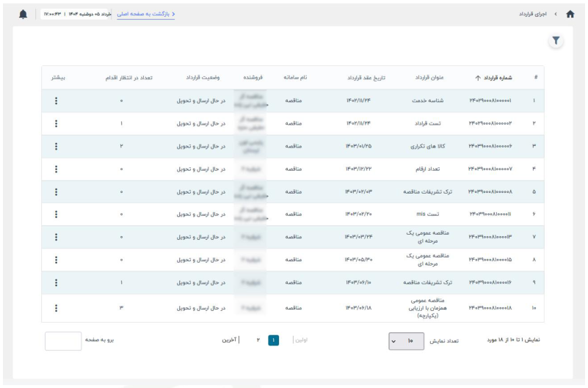Click the # column header
Image resolution: width=588 pixels, height=388 pixels.
tap(536, 78)
